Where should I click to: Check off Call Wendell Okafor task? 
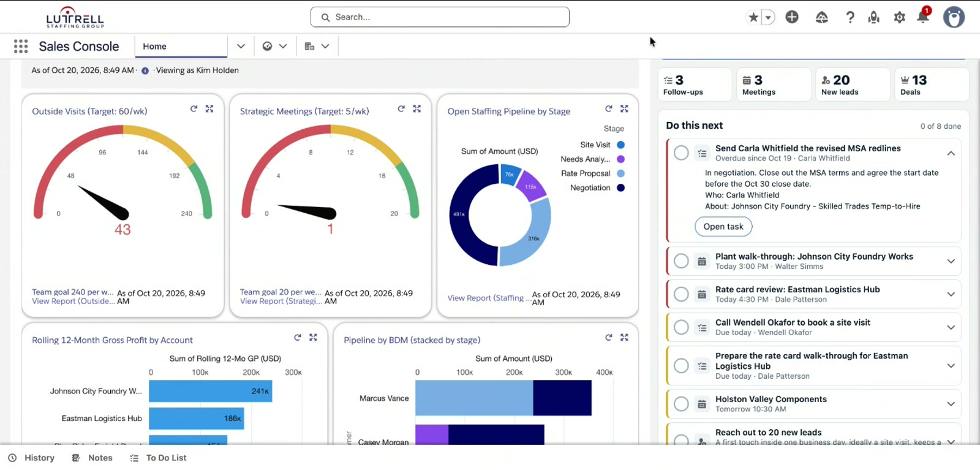681,327
